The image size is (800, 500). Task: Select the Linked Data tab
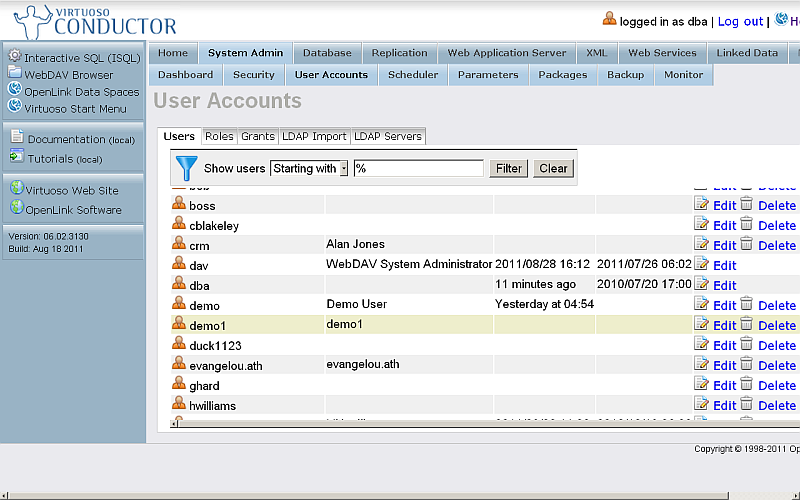747,53
